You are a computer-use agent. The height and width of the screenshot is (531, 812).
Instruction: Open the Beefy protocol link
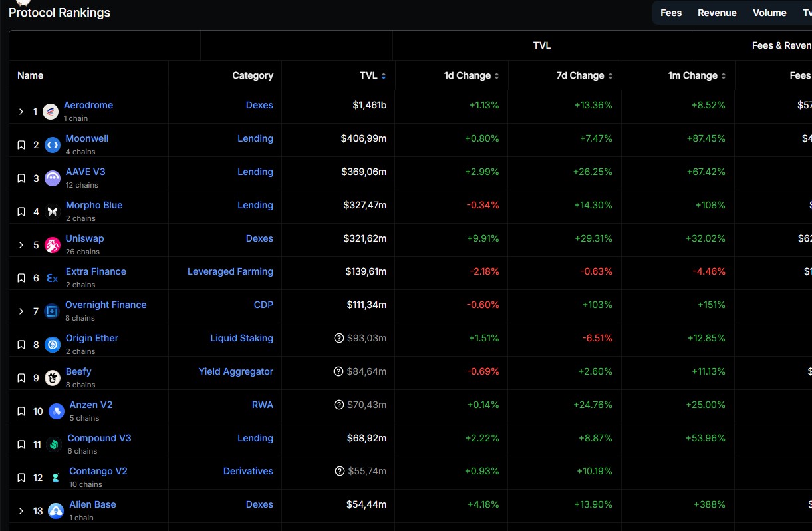78,371
